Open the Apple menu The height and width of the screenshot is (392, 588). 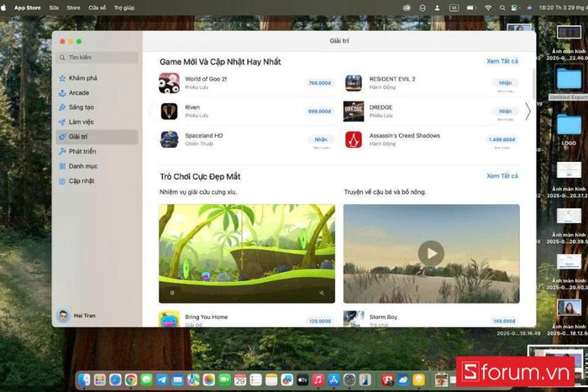[3, 8]
